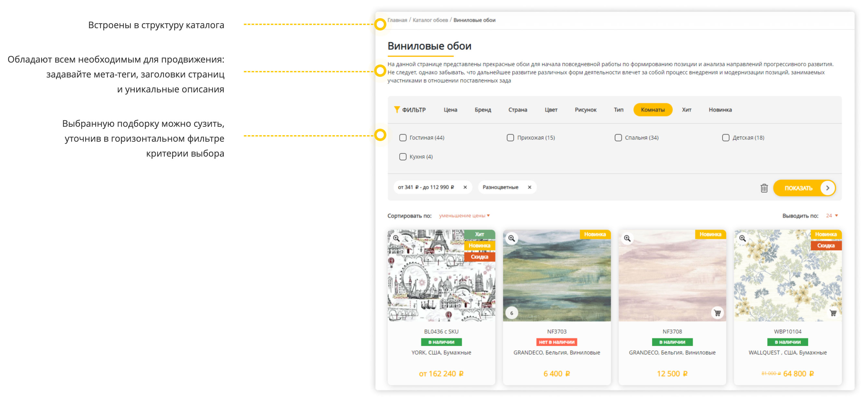Expand the Цена filter section
The height and width of the screenshot is (402, 868).
click(450, 110)
